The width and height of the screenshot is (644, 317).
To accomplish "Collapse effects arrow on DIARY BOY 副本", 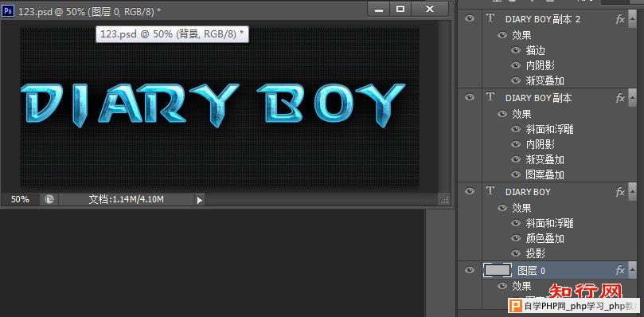I will click(632, 98).
